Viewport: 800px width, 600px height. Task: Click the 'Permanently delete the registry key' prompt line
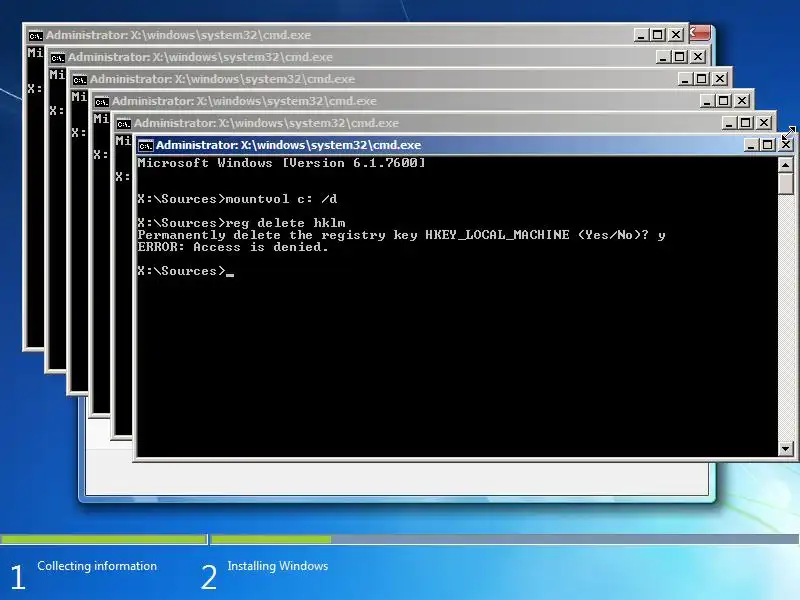click(402, 235)
